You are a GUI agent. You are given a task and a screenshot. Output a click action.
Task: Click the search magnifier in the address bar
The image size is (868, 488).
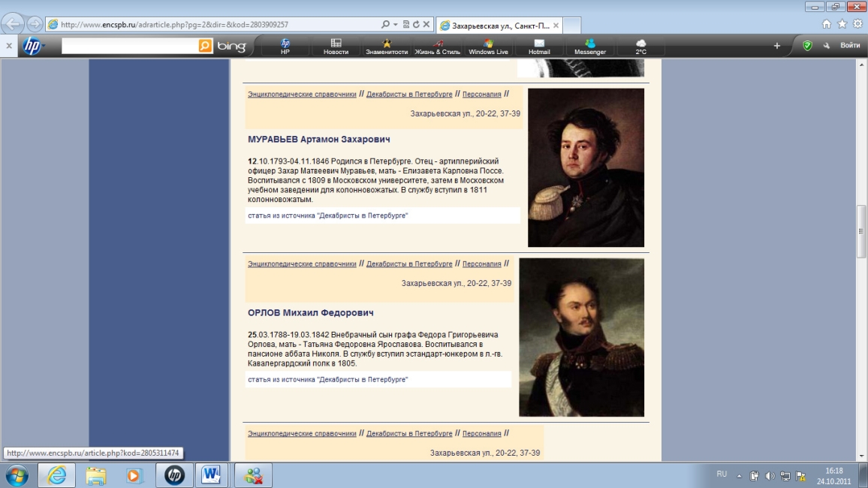point(385,24)
